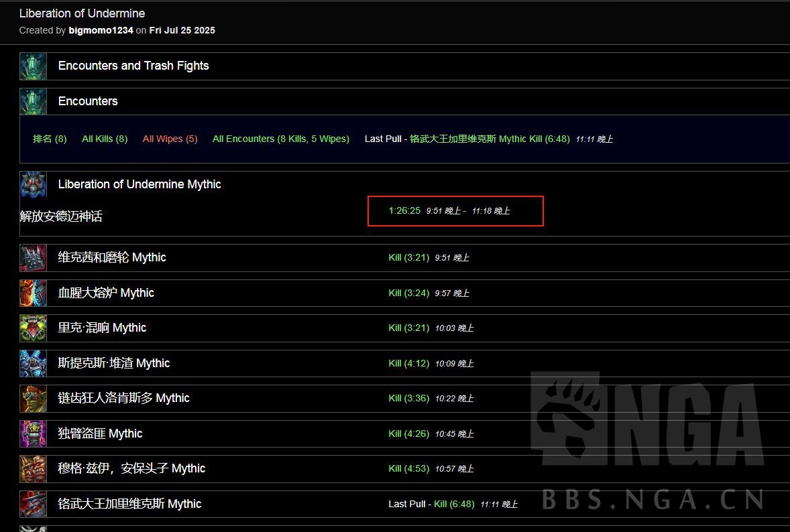The width and height of the screenshot is (790, 532).
Task: Open the 独臂盗匪 Kill (4:26) fight
Action: coord(408,434)
